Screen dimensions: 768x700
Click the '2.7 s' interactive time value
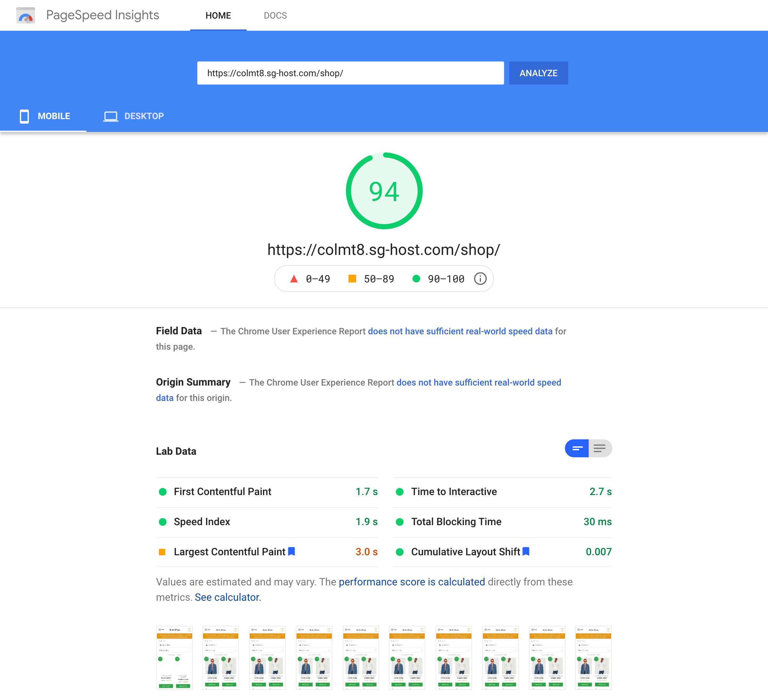(x=601, y=492)
